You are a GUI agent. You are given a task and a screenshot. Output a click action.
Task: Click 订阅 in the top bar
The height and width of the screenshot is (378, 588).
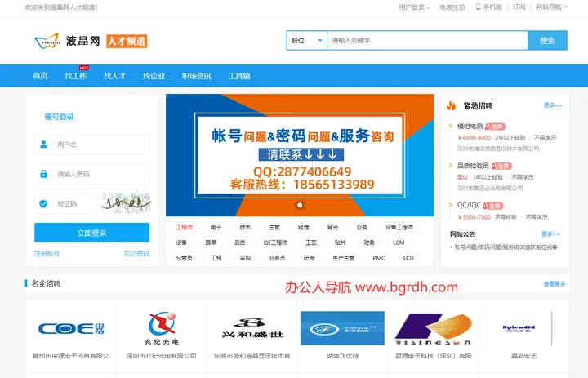point(519,7)
